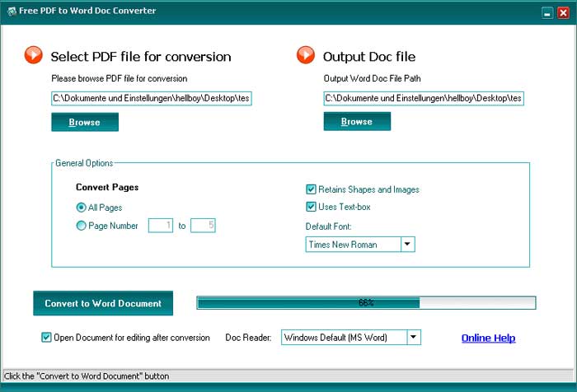Click the PDF file path input field
This screenshot has height=392, width=577.
pos(151,98)
